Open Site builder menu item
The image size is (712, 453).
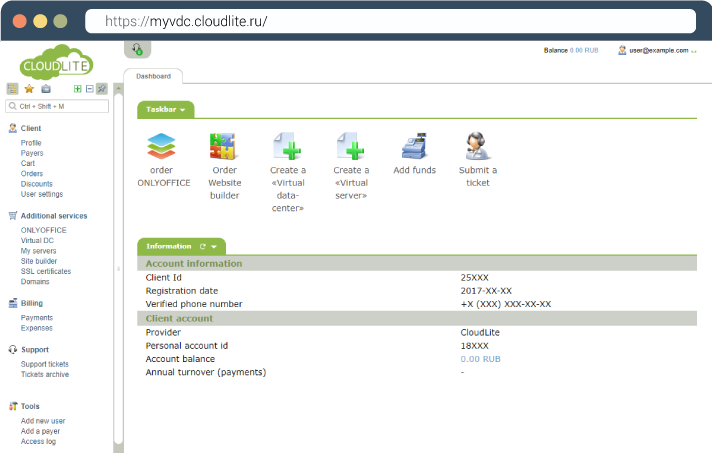[39, 261]
